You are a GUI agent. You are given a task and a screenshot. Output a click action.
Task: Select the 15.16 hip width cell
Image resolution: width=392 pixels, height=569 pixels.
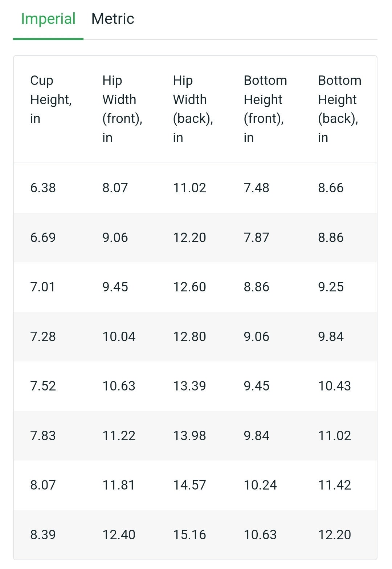click(189, 535)
